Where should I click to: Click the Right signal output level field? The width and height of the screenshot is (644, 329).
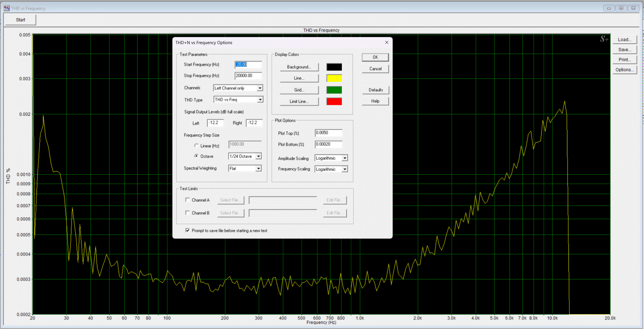click(x=254, y=123)
